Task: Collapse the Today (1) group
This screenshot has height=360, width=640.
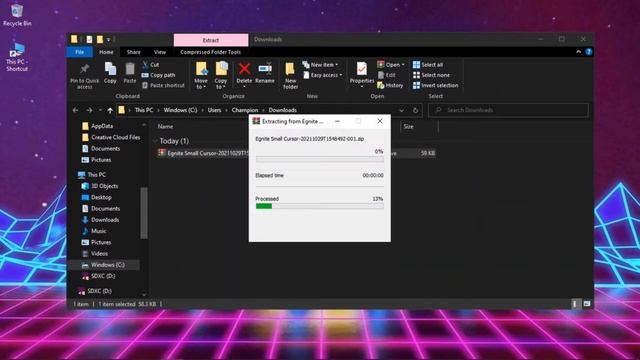Action: [155, 141]
